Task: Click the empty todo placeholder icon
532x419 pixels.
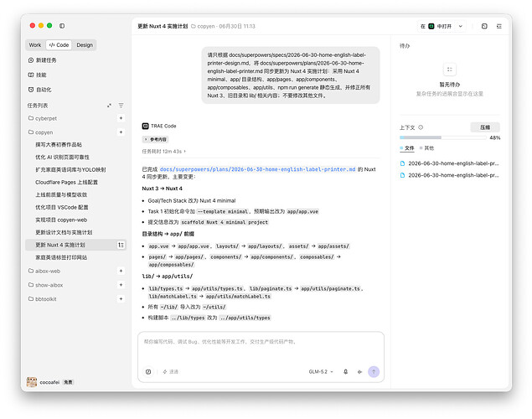Action: pos(450,70)
